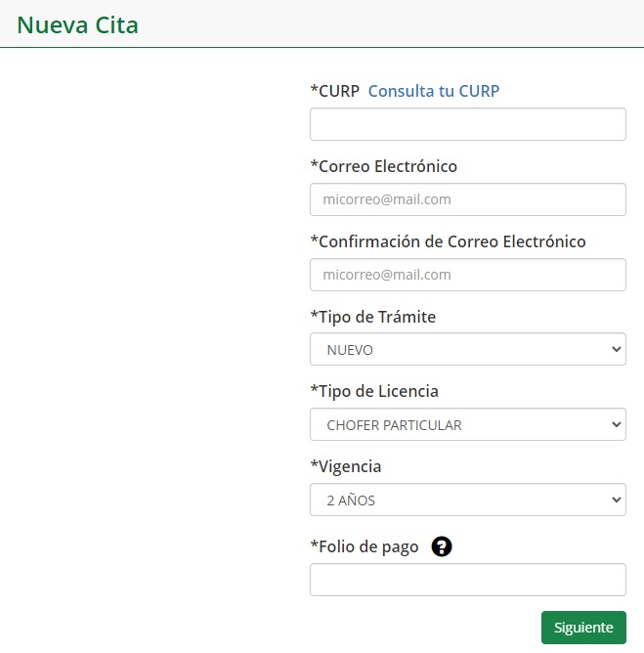Click the chevron arrow on the NUEVO selector

pos(617,349)
